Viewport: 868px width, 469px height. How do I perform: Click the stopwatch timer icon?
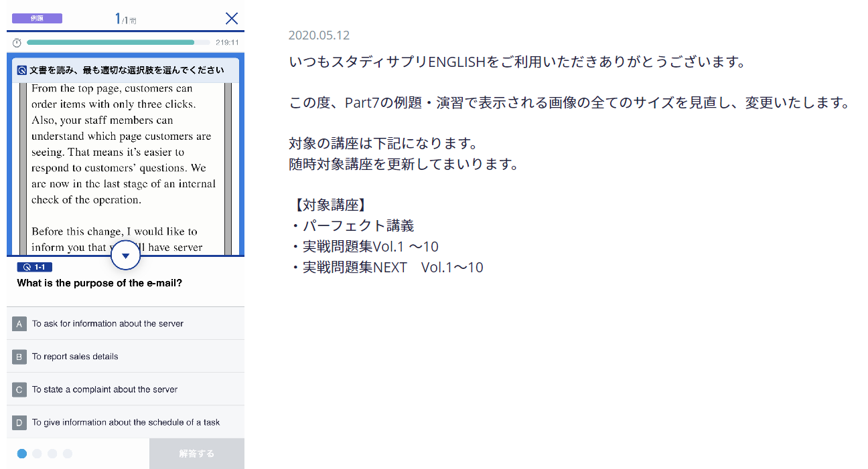[17, 43]
